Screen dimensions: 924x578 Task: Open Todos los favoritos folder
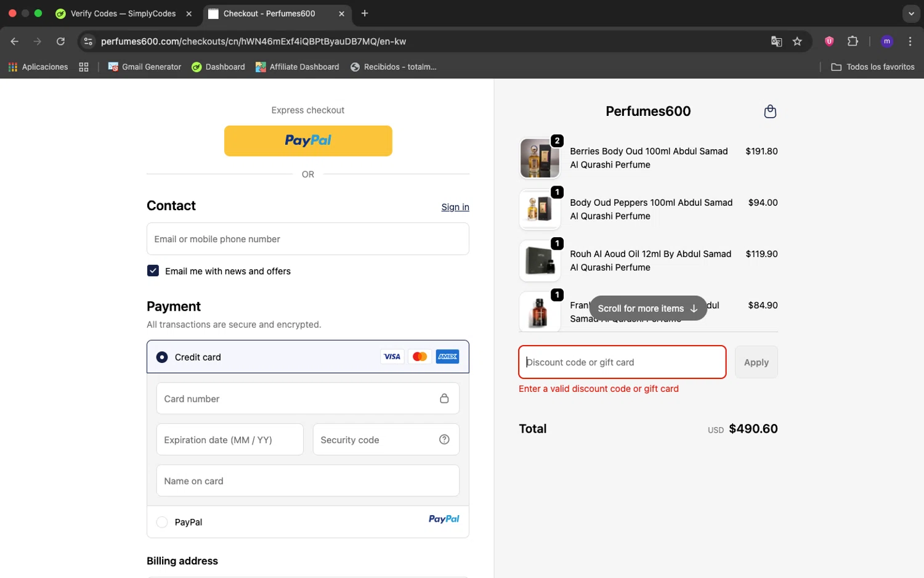tap(873, 67)
